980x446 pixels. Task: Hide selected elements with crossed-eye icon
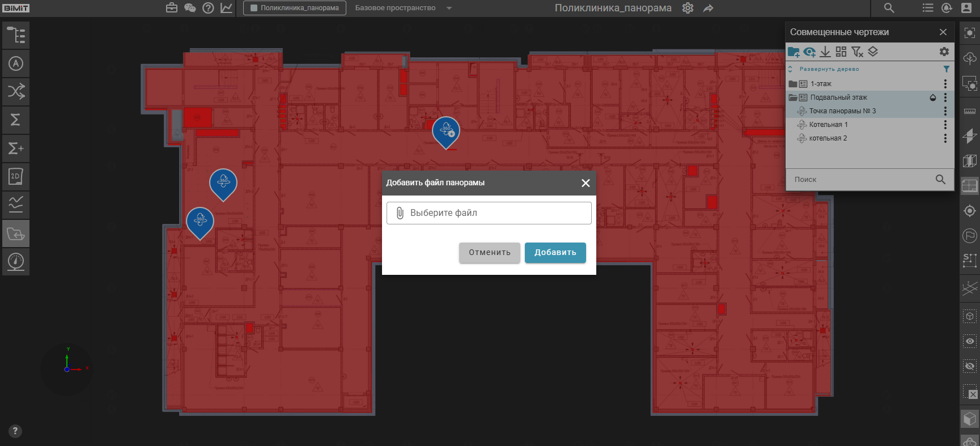click(970, 366)
